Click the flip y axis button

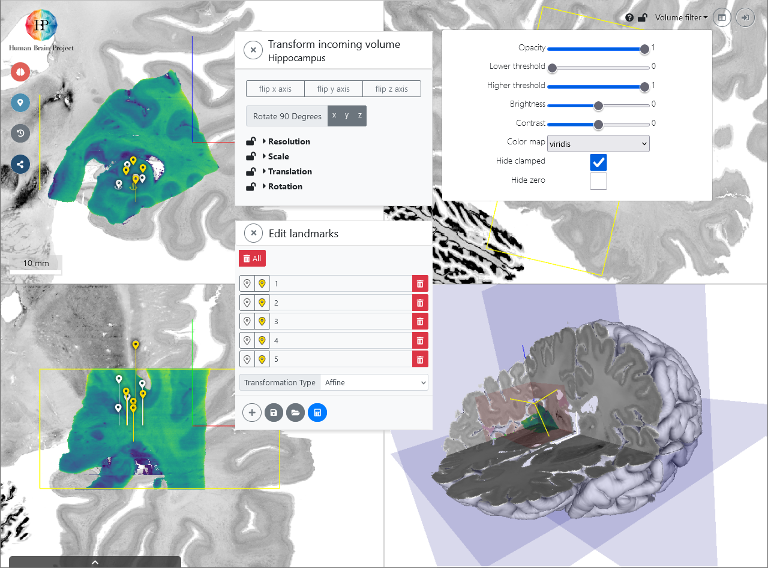[x=333, y=89]
